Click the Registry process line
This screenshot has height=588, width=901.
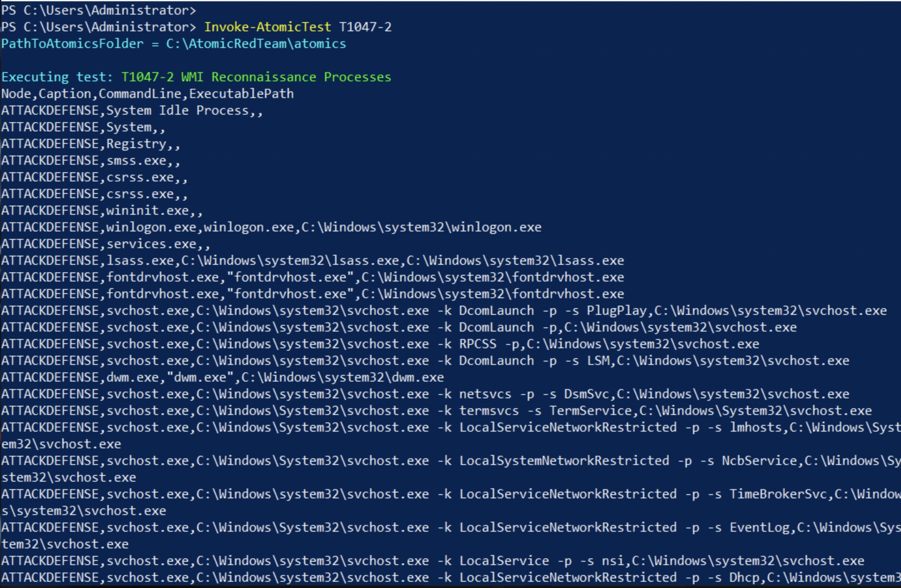click(x=91, y=144)
